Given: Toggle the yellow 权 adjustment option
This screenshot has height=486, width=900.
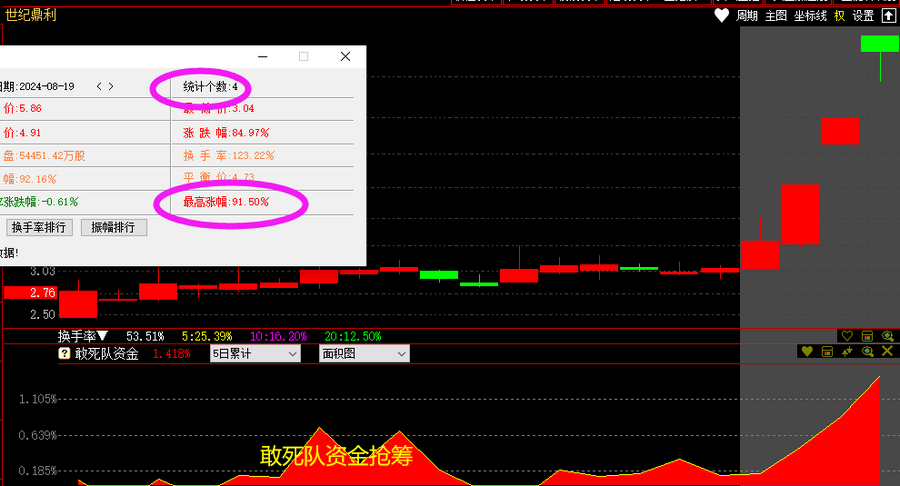Looking at the screenshot, I should point(840,16).
